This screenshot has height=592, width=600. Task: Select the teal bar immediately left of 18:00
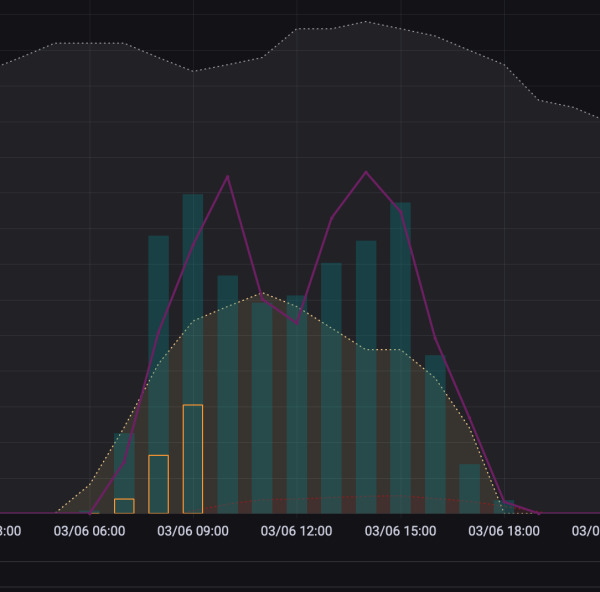(469, 488)
